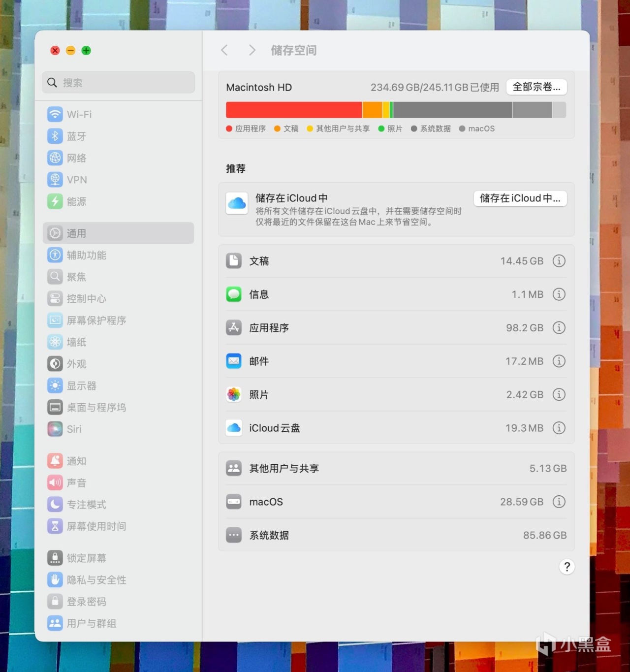Open the Spotlight (聚焦) magnifier icon

pos(55,277)
